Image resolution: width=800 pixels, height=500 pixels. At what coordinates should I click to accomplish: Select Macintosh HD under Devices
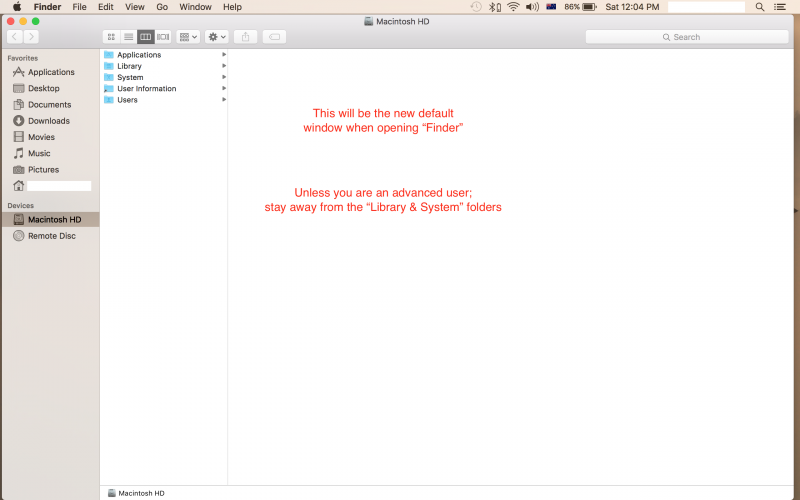point(50,219)
